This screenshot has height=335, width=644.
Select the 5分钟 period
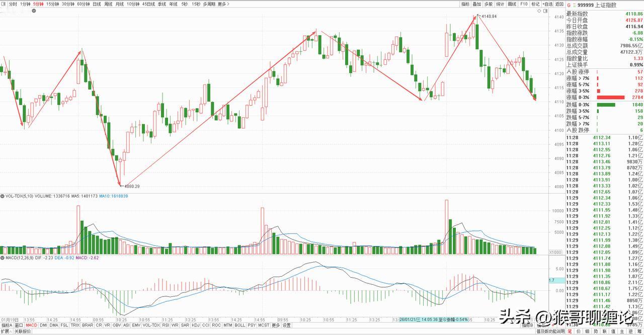click(x=38, y=4)
